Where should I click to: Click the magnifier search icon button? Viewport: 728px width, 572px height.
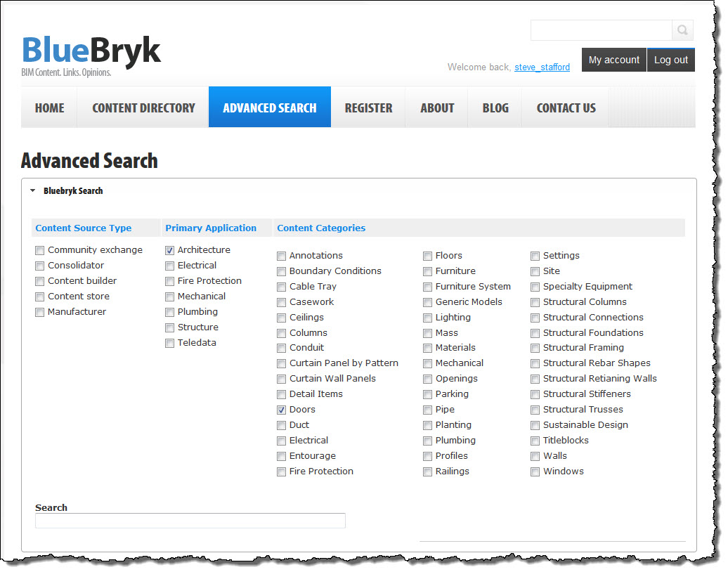682,30
